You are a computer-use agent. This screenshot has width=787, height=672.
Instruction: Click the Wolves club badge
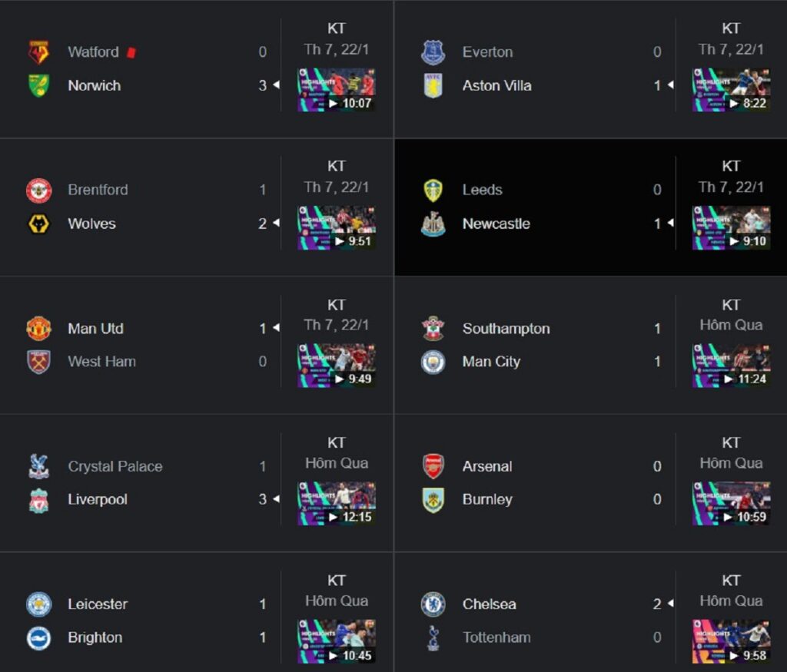[38, 223]
